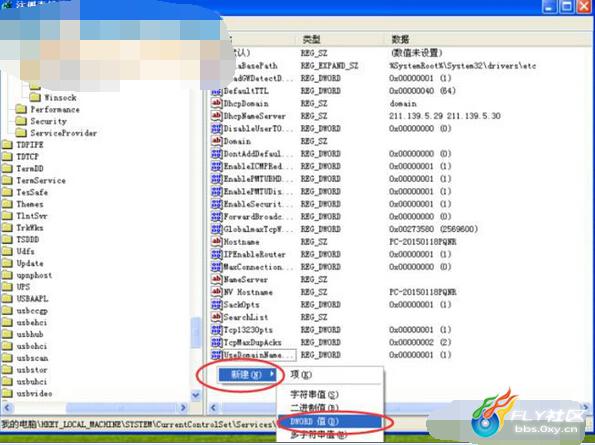Click the values pane left scroll arrow
The height and width of the screenshot is (445, 595).
(213, 408)
